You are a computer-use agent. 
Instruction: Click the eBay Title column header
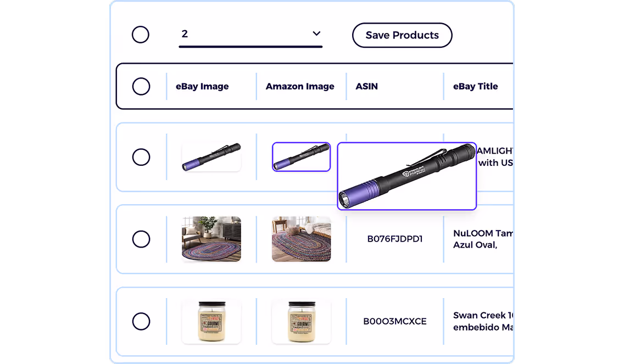point(476,86)
